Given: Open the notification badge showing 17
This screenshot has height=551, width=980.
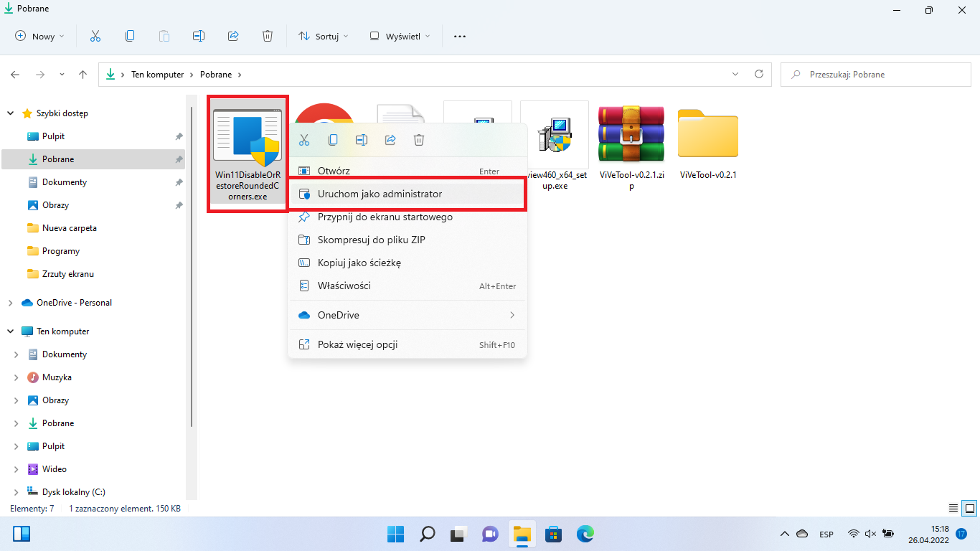Looking at the screenshot, I should (961, 534).
